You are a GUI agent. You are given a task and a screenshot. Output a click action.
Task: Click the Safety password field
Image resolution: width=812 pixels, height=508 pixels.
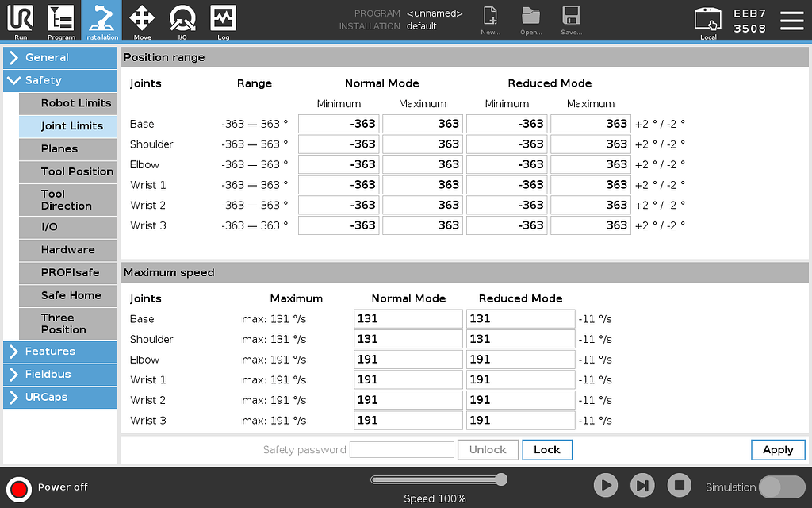[x=401, y=449]
